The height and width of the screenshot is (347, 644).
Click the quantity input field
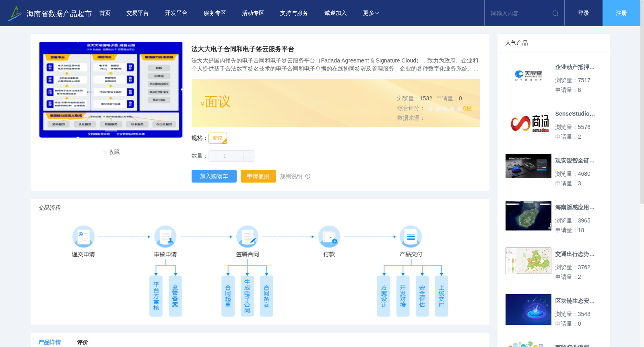click(226, 156)
